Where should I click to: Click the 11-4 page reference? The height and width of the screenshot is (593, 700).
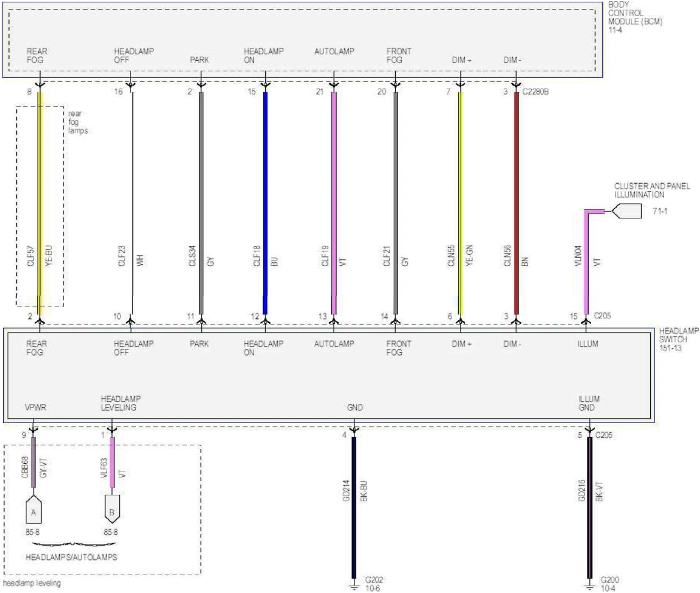coord(615,30)
